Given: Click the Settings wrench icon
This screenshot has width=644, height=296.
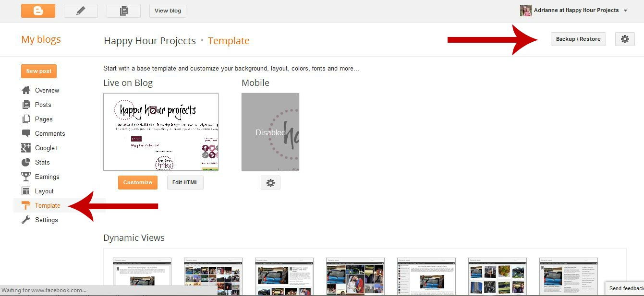Looking at the screenshot, I should coord(26,220).
